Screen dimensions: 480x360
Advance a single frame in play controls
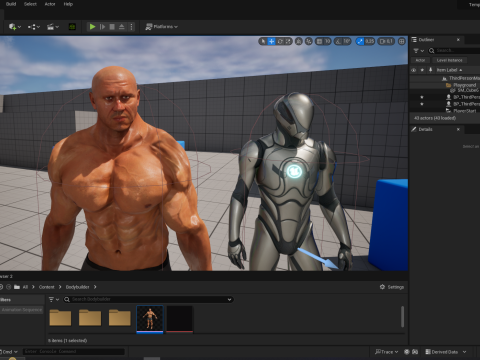tap(102, 27)
